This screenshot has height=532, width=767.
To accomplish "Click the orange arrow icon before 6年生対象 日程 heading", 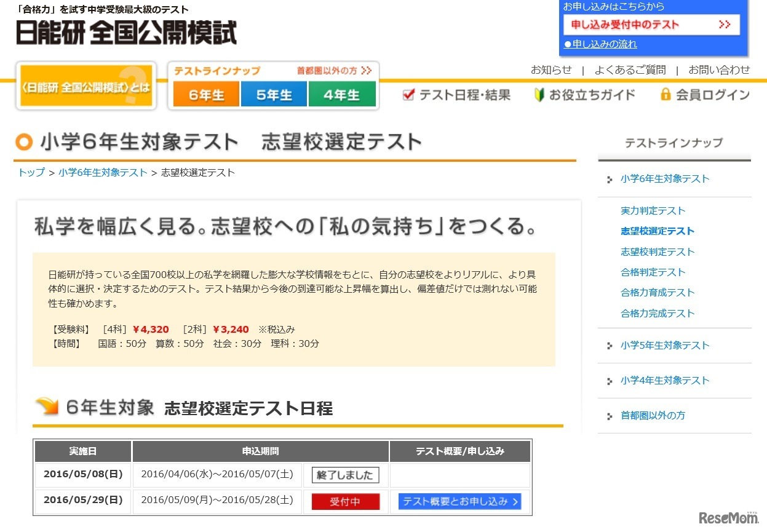I will tap(47, 406).
